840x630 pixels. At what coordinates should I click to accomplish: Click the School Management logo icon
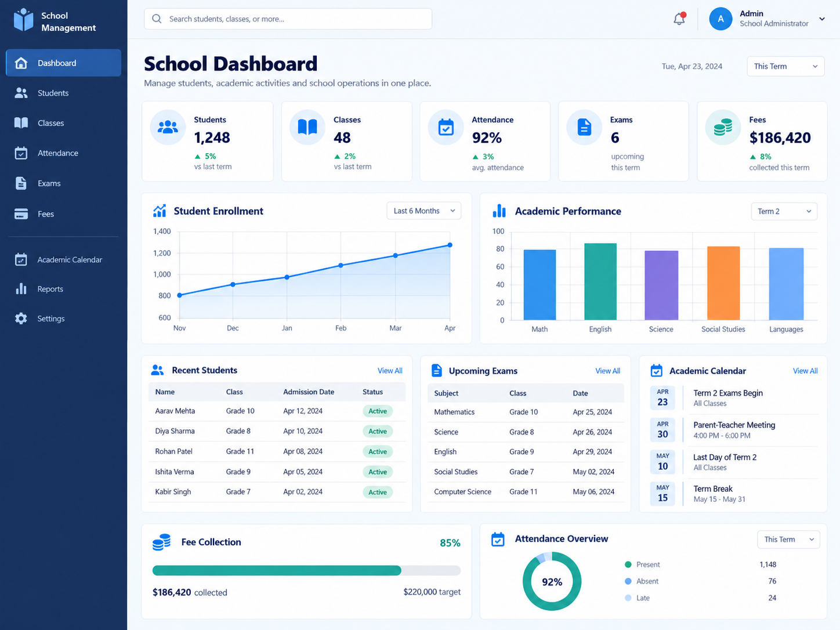24,20
